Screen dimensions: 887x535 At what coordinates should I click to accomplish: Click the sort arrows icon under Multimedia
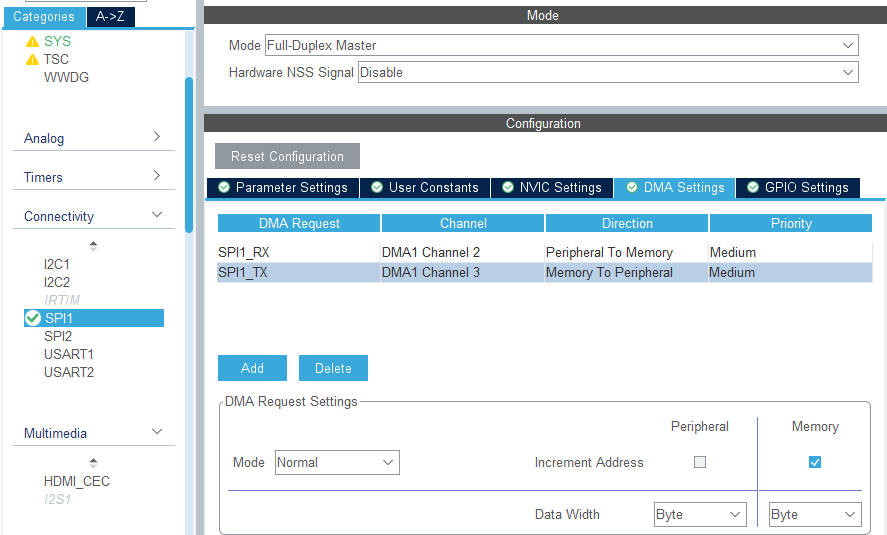(x=94, y=462)
